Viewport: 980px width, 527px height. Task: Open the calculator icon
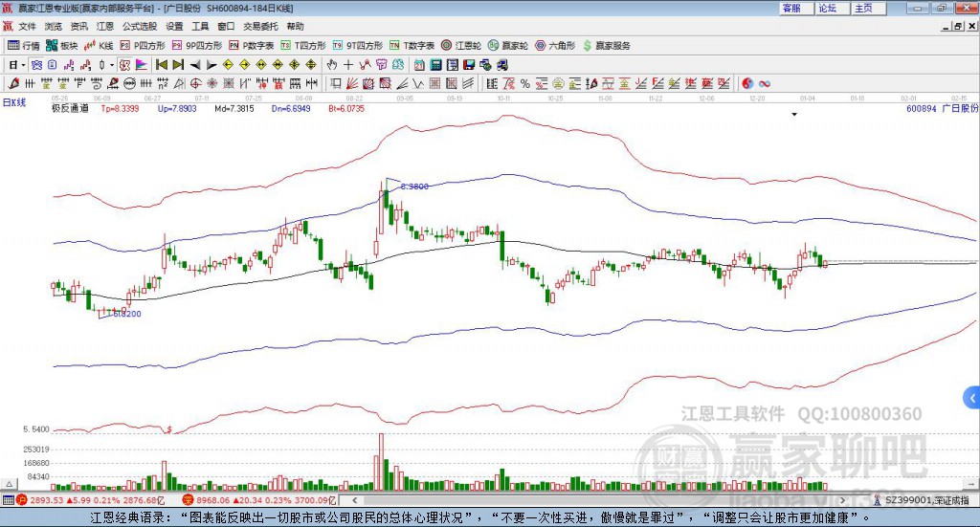click(x=435, y=65)
